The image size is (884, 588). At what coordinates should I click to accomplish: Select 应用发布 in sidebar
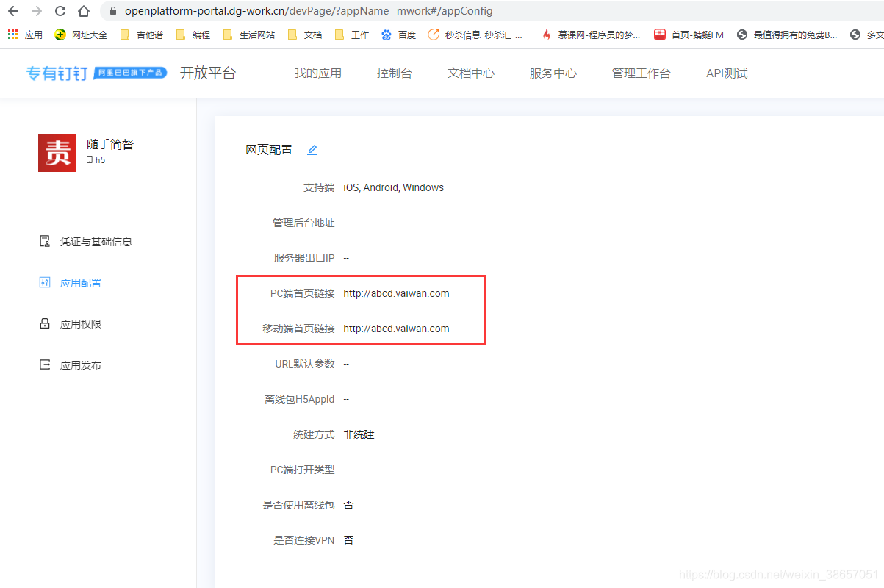click(x=71, y=365)
